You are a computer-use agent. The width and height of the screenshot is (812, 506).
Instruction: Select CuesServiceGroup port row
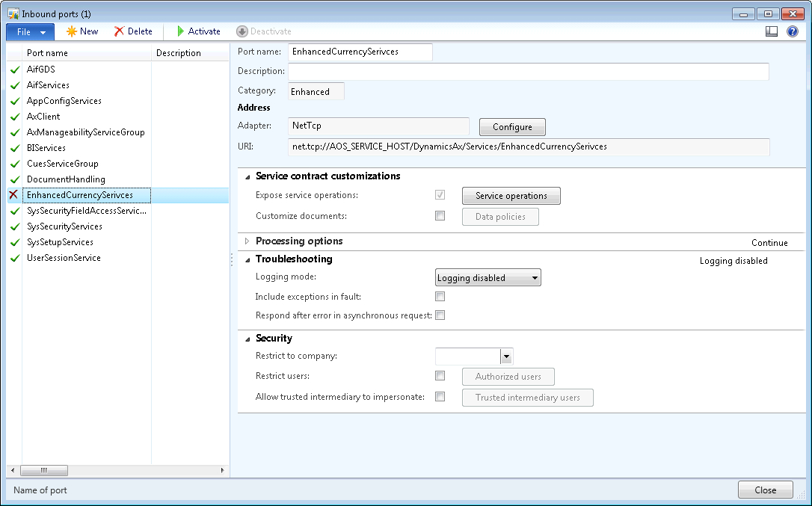[118, 164]
